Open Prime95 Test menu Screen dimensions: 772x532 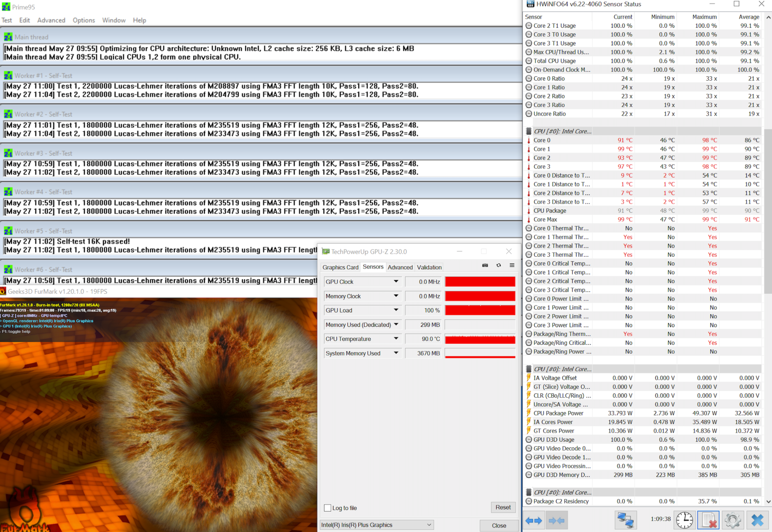(7, 20)
